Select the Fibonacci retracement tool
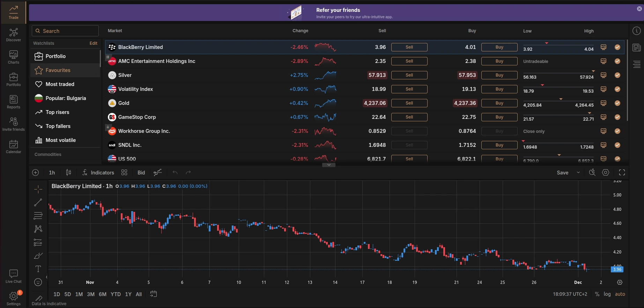The height and width of the screenshot is (308, 644). [x=38, y=216]
